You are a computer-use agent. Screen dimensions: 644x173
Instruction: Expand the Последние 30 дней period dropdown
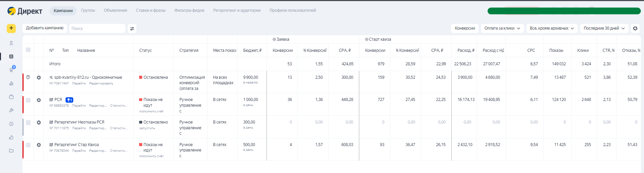[604, 28]
